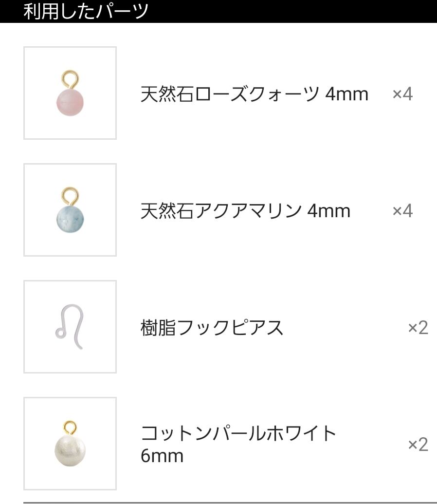
Task: Click the gold loop on the cotton pearl charm
Action: (70, 429)
